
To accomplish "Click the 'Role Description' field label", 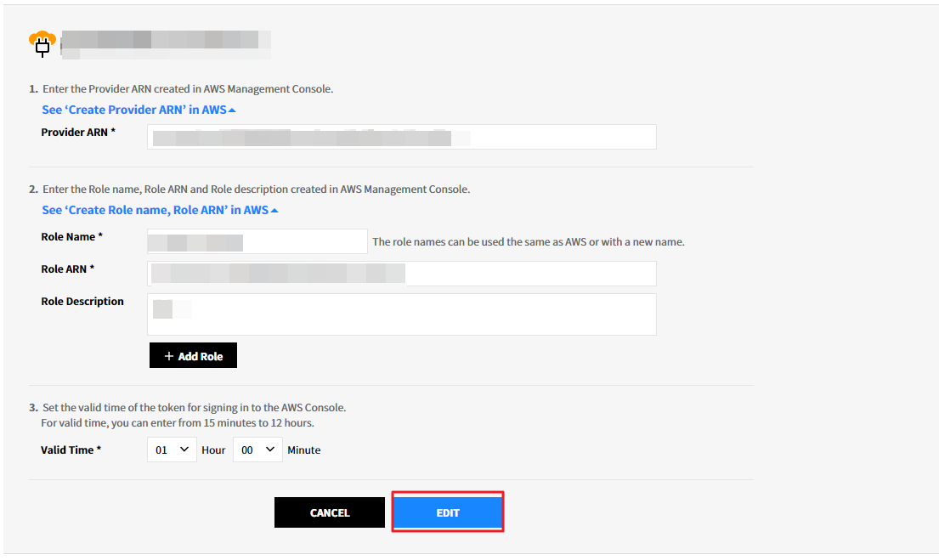I will point(82,302).
